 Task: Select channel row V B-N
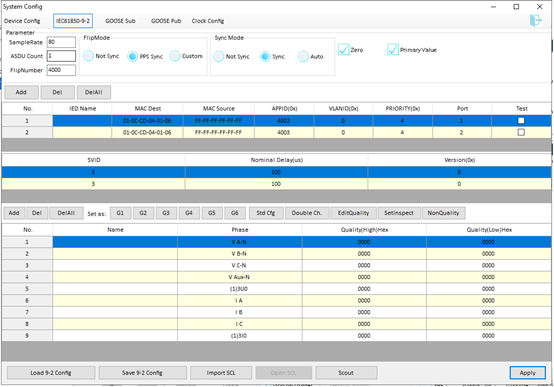[276, 253]
